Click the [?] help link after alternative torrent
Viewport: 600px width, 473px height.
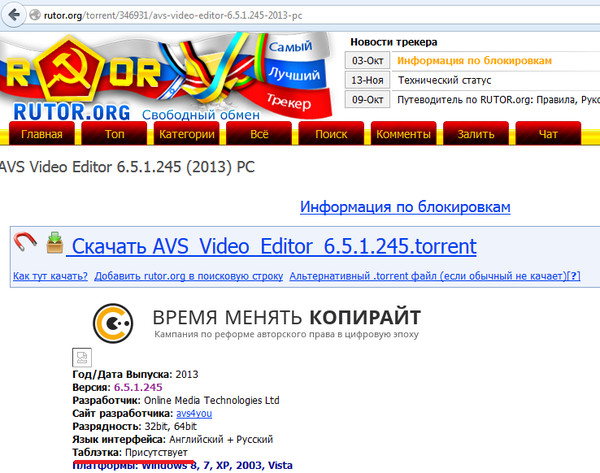pos(574,276)
